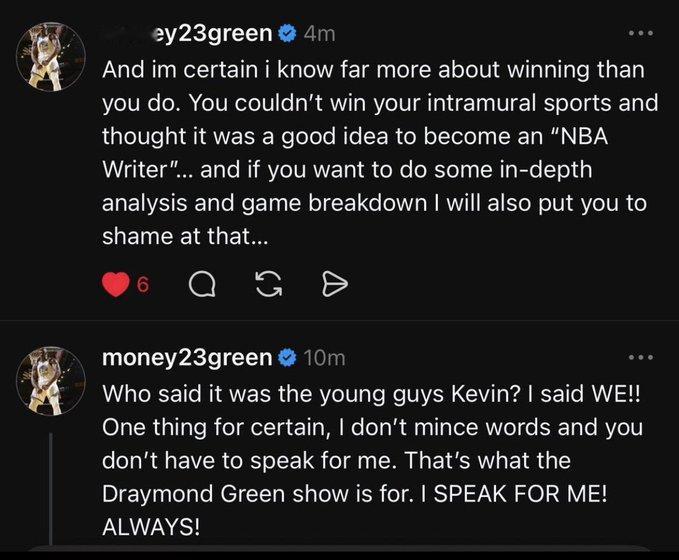
Task: Open replies with the comment bubble icon
Action: [x=202, y=285]
